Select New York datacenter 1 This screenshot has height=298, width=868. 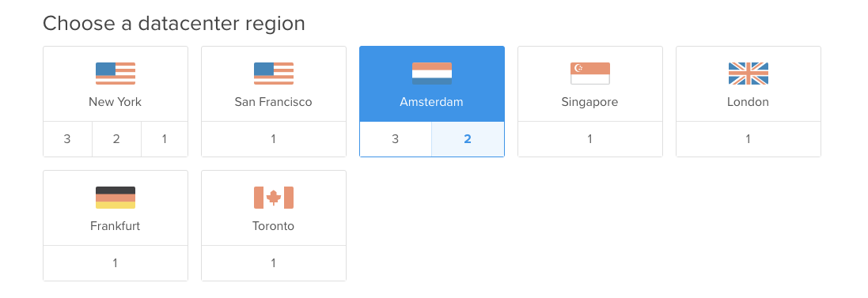(165, 139)
